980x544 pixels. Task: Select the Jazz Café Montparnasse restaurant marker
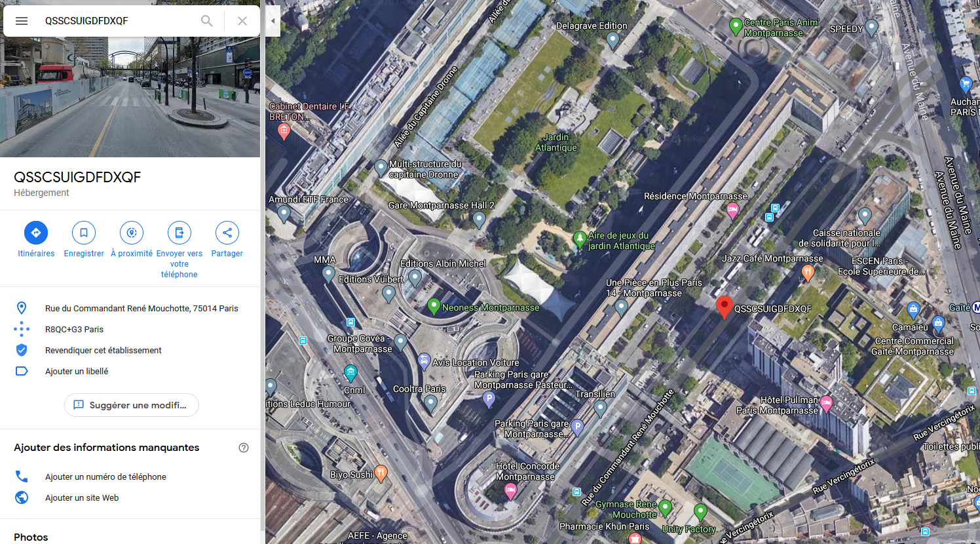click(x=808, y=272)
